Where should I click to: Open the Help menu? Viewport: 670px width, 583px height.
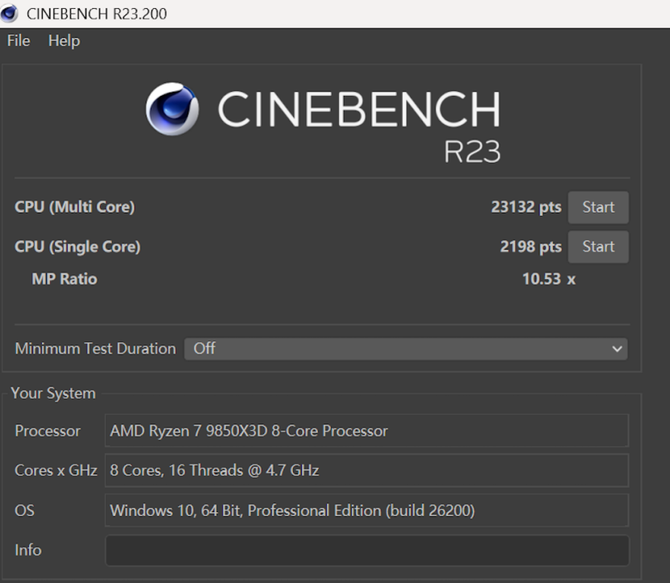[64, 41]
